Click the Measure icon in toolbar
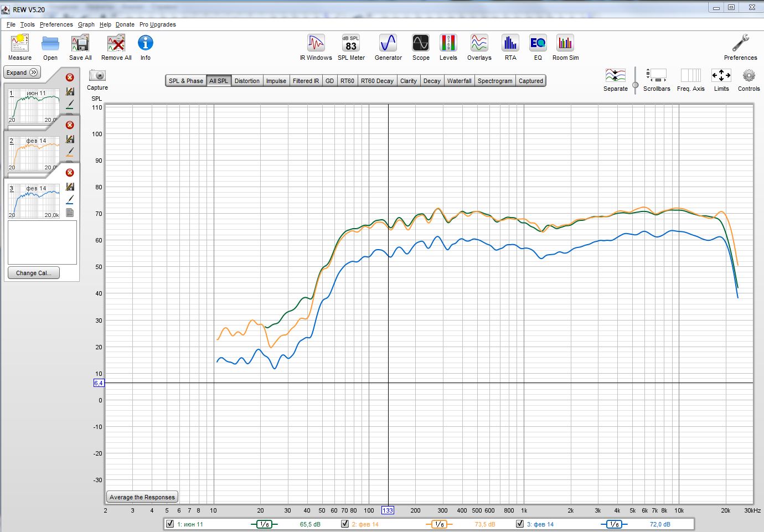The width and height of the screenshot is (764, 532). coord(20,44)
